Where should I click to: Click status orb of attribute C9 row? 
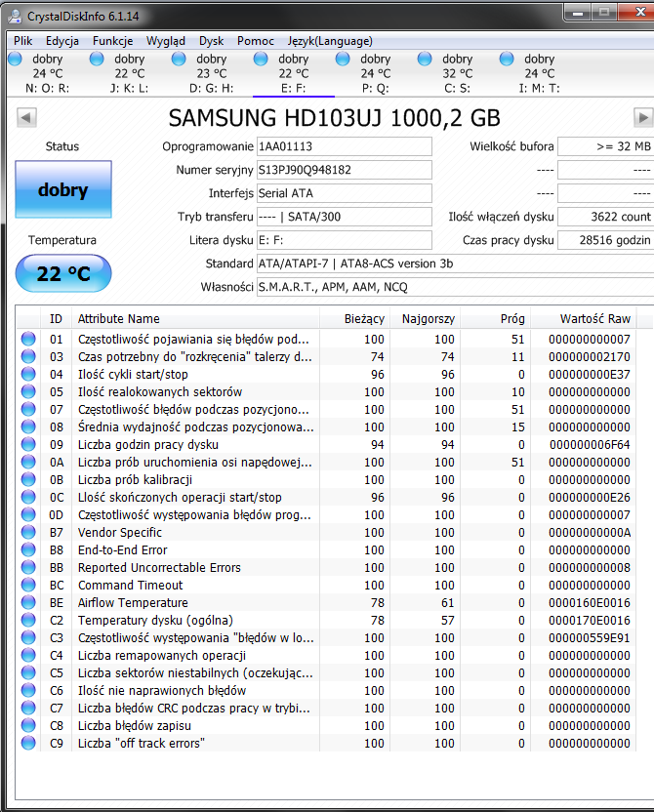click(28, 743)
